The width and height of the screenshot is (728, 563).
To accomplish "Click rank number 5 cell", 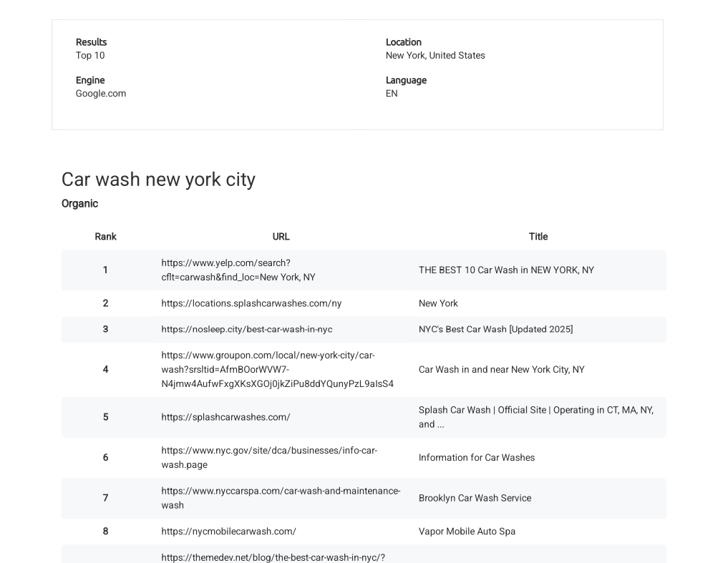I will click(x=105, y=417).
